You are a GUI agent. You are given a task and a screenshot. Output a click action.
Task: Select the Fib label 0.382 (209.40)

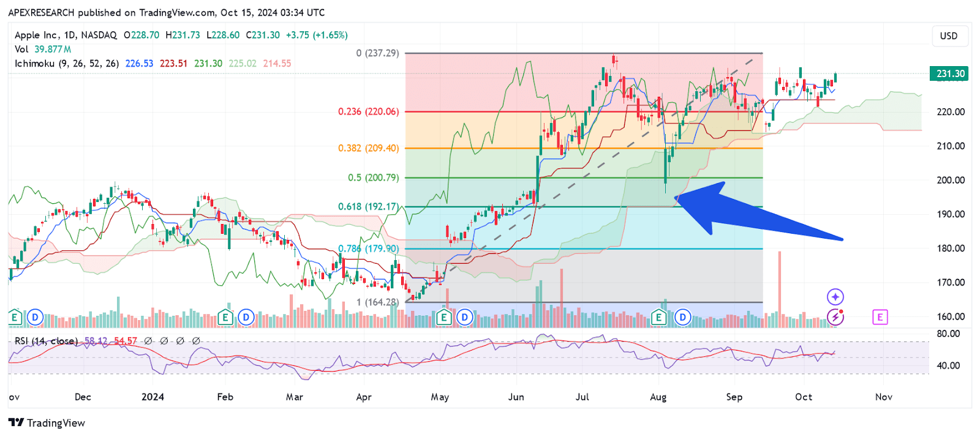click(369, 148)
